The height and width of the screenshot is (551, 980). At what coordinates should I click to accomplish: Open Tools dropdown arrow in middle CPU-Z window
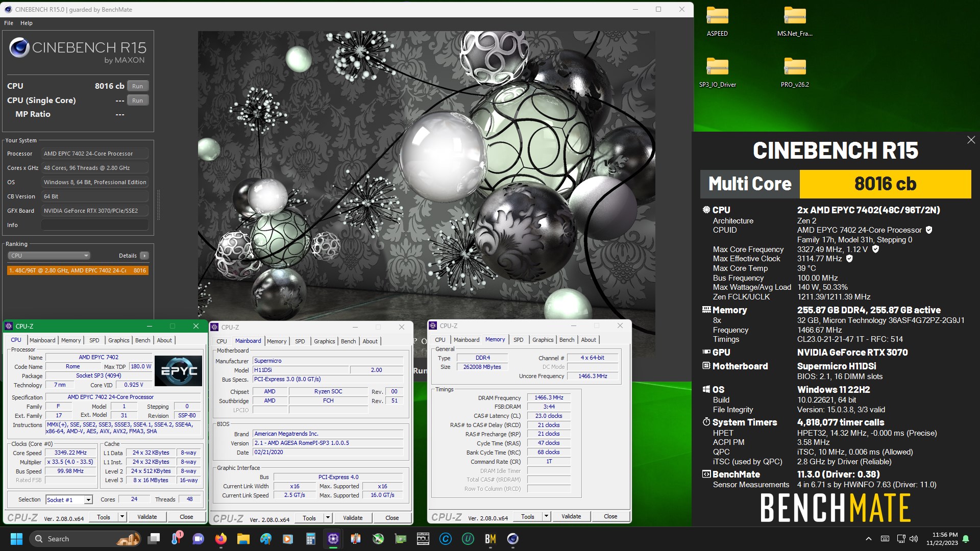coord(328,518)
